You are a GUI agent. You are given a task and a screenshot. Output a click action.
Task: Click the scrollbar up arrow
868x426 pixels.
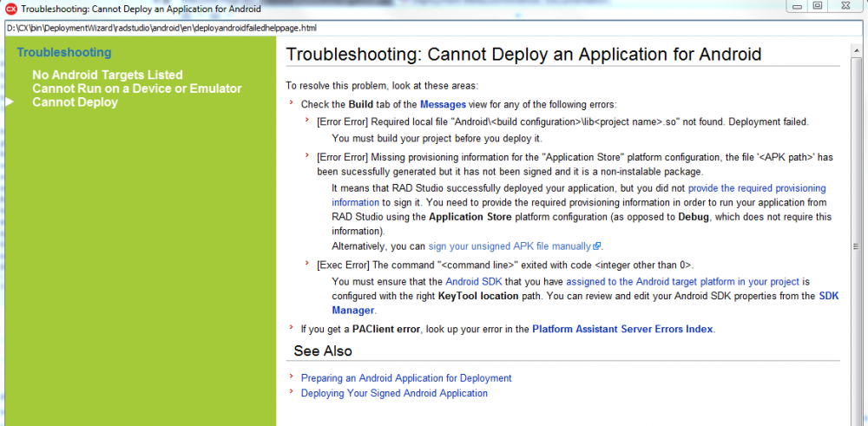[x=855, y=50]
